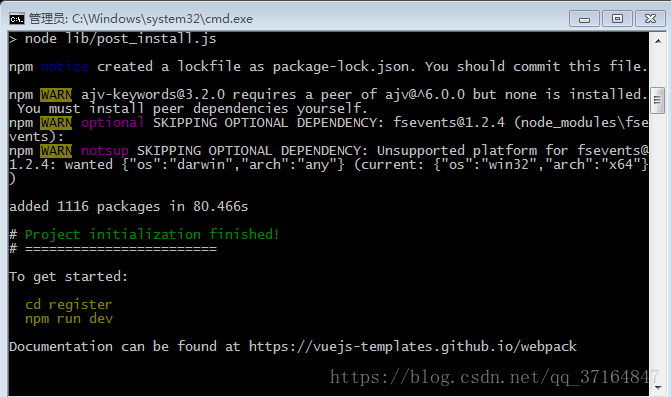Click the 'npm run dev' command text
This screenshot has width=671, height=397.
pos(69,319)
